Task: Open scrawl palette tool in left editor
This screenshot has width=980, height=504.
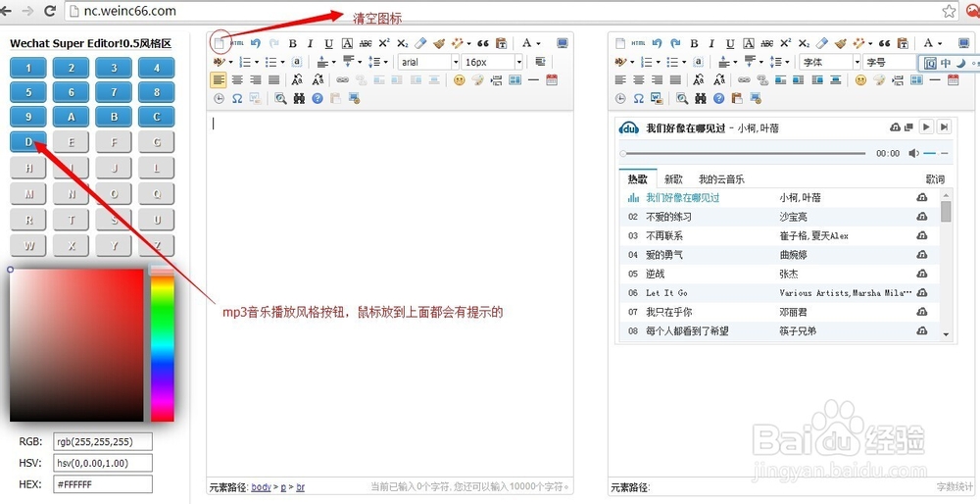Action: 478,80
